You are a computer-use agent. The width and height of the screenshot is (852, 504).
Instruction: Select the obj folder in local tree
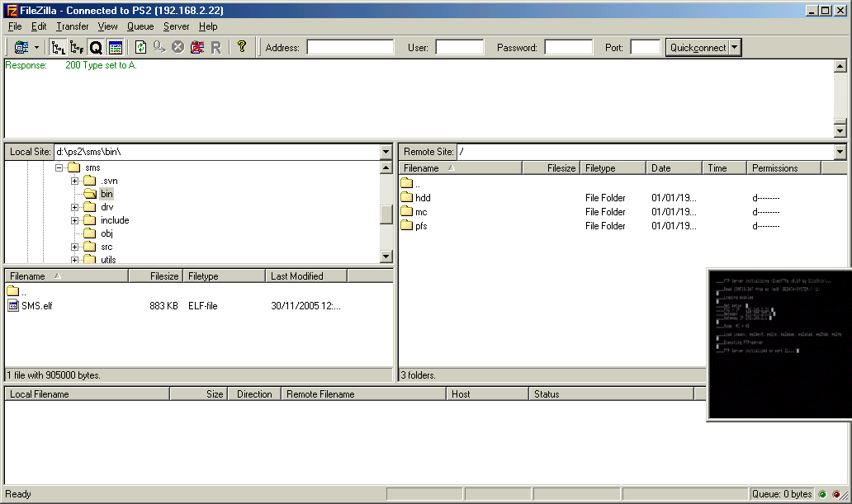(x=106, y=233)
